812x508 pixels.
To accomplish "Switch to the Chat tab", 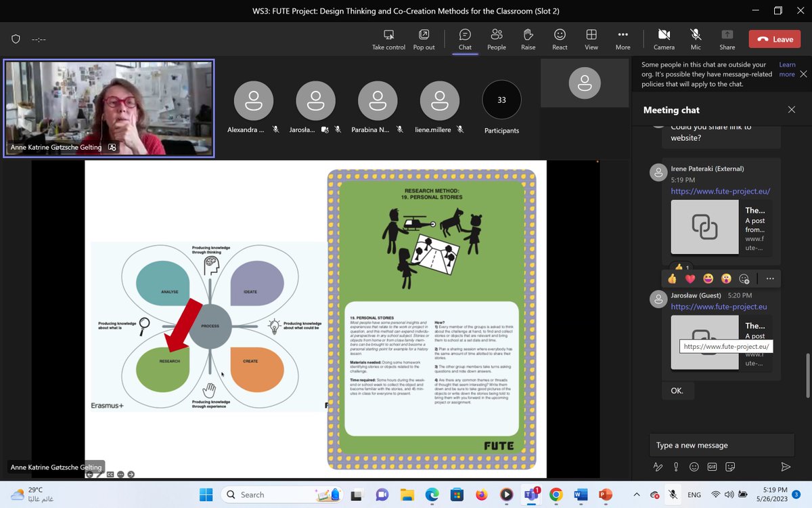I will pyautogui.click(x=464, y=39).
